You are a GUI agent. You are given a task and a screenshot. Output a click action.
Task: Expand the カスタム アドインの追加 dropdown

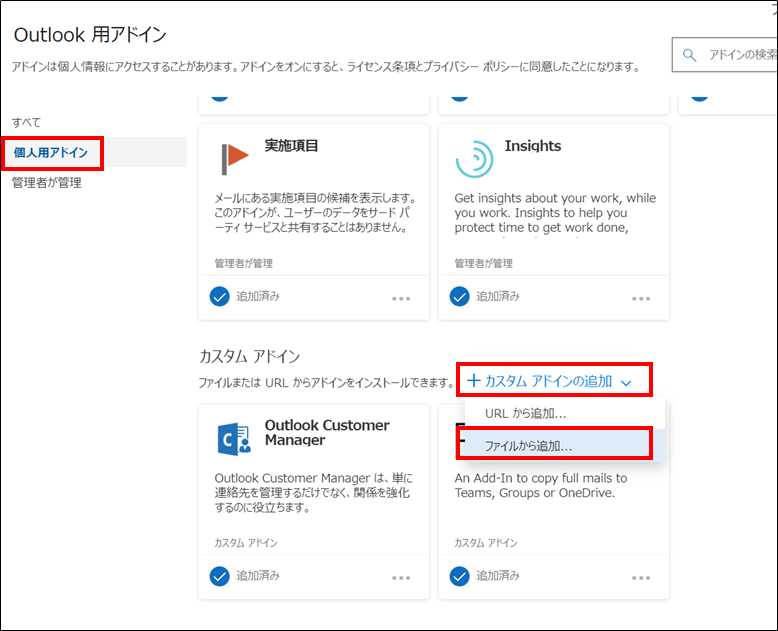[x=549, y=381]
